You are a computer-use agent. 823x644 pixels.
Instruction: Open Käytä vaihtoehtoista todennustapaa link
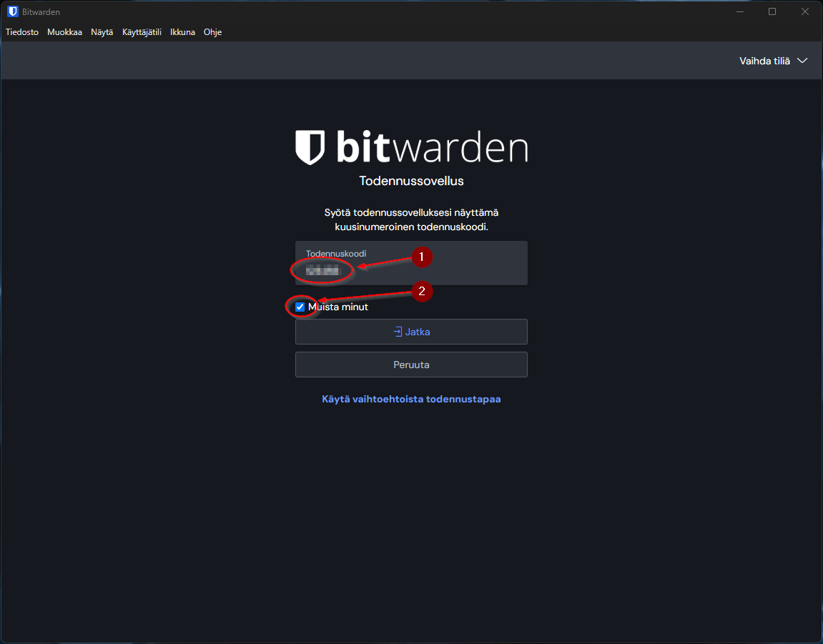point(412,399)
